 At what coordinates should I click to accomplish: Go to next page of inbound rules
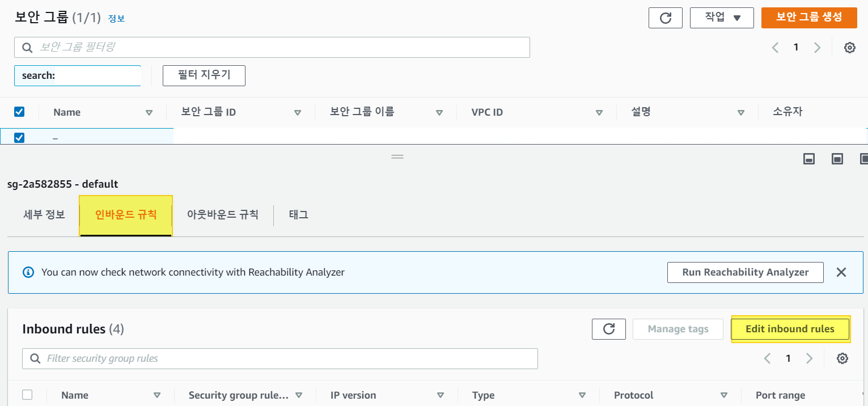pyautogui.click(x=809, y=358)
